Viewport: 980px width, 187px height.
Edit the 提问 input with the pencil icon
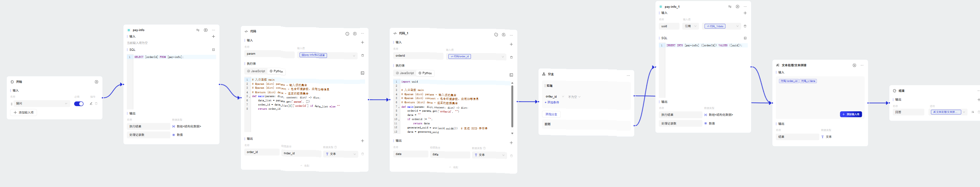91,104
